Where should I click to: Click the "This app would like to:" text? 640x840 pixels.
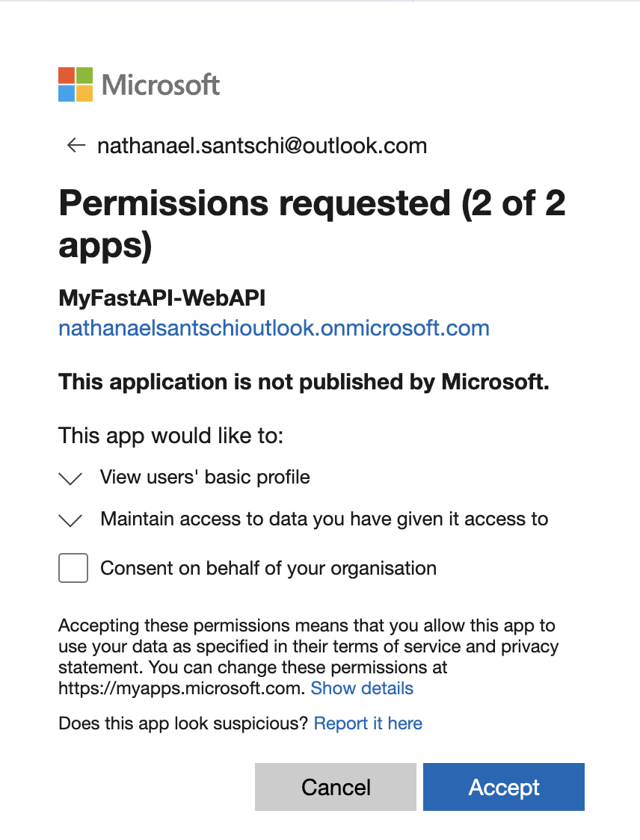171,435
